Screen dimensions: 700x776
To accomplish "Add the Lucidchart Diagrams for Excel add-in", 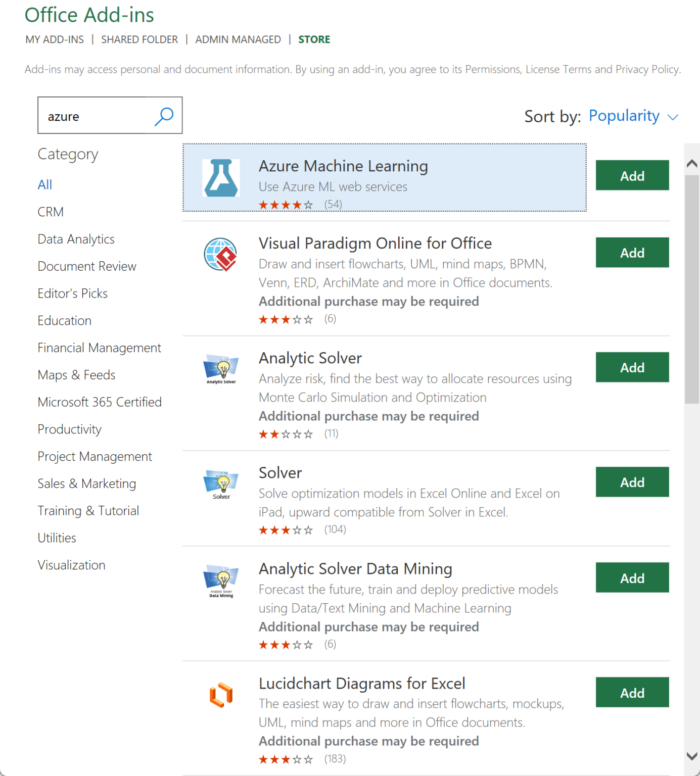I will tap(632, 692).
